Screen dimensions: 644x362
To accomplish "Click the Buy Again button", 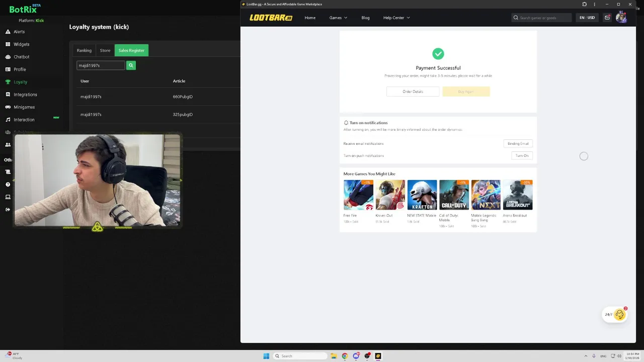I will [466, 92].
